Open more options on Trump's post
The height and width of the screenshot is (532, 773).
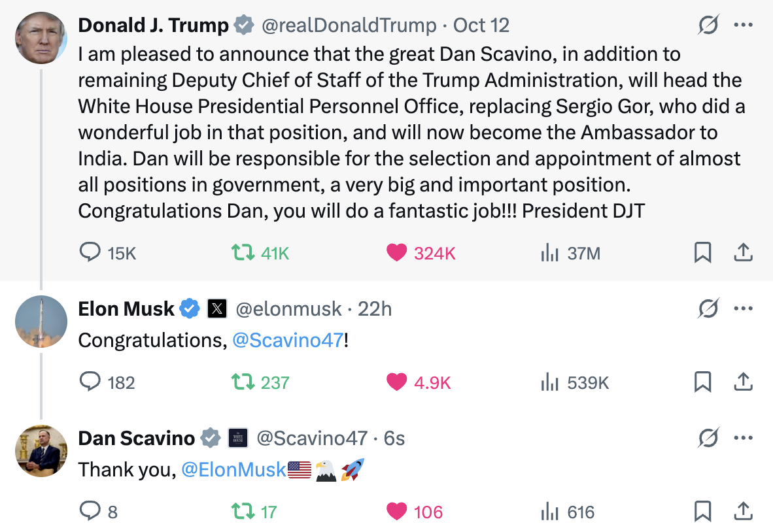[744, 25]
